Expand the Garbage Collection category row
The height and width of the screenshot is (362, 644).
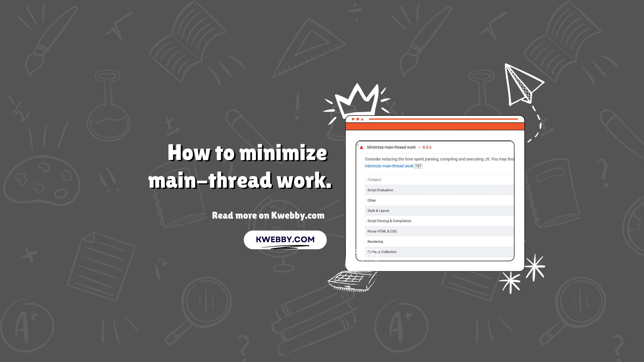click(x=382, y=251)
